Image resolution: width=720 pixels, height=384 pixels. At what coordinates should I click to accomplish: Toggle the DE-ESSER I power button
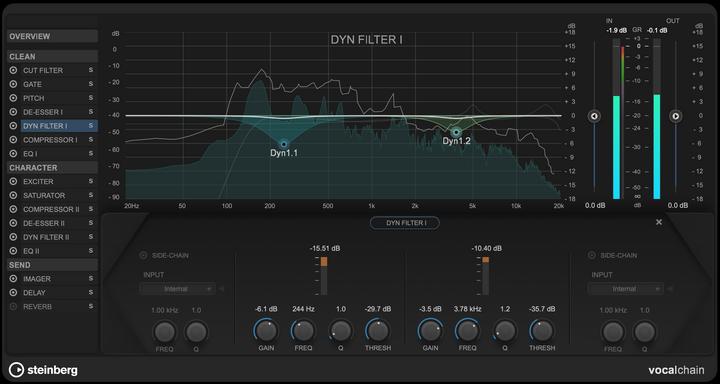click(13, 112)
